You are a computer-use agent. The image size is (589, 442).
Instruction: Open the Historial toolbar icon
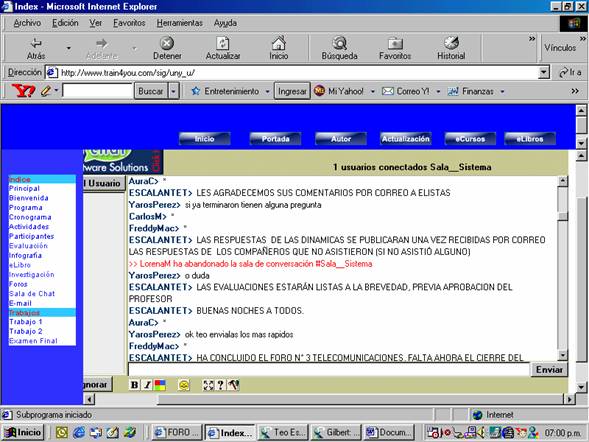point(451,43)
